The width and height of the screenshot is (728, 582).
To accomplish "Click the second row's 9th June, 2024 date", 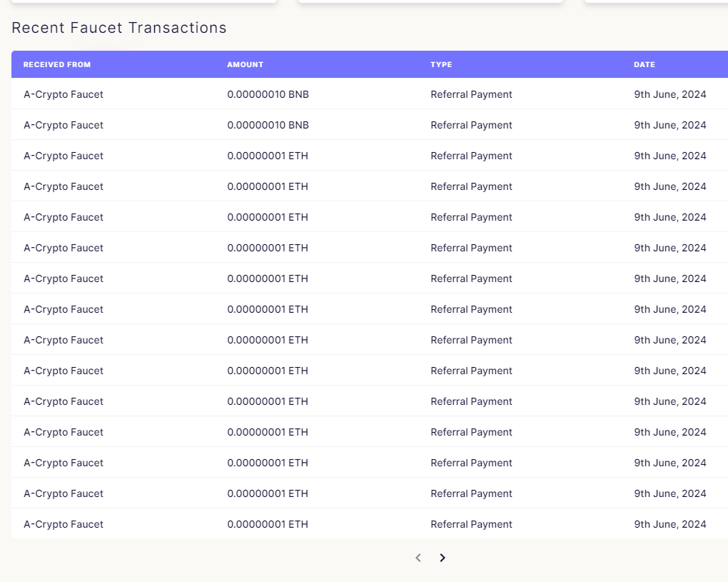I will coord(670,125).
